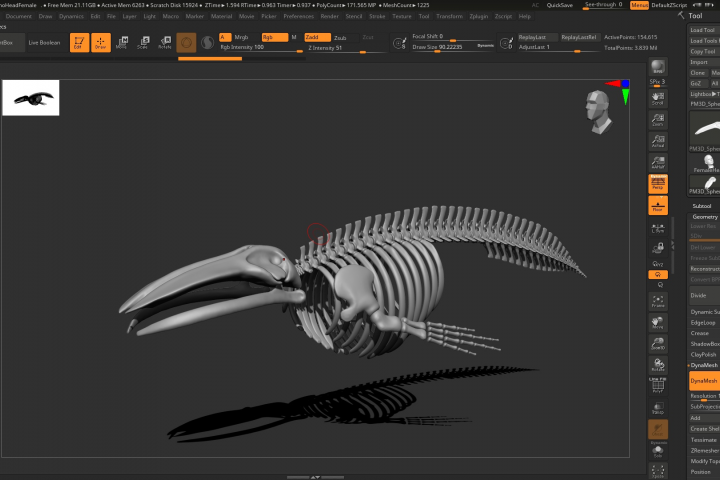
Task: Click the Rotate view icon in right shelf
Action: pyautogui.click(x=658, y=365)
